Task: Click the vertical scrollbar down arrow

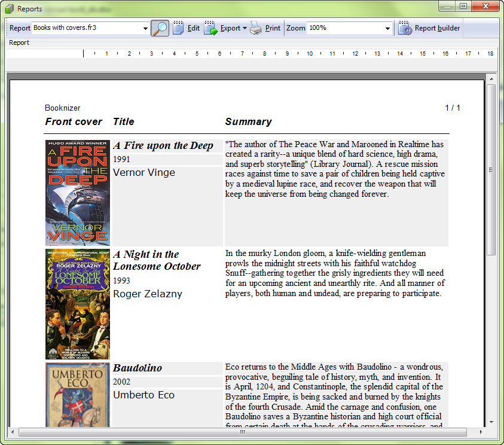Action: click(491, 422)
